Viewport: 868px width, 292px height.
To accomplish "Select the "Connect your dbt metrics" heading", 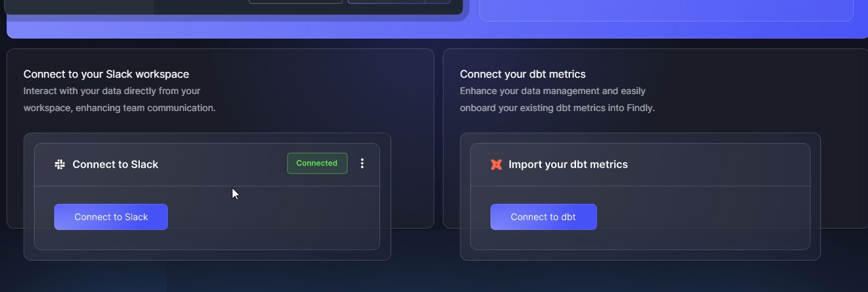I will tap(522, 74).
